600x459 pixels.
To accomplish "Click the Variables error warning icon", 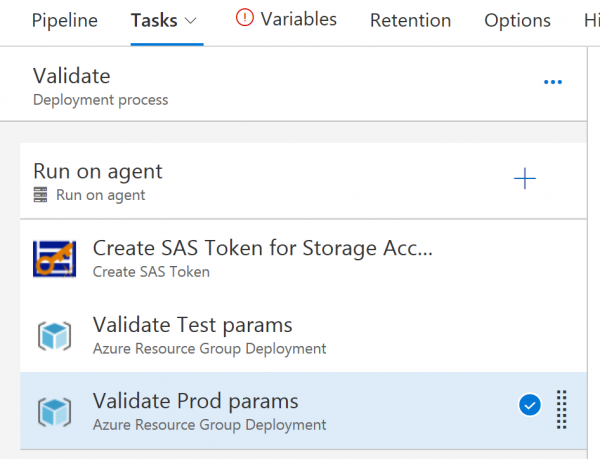I will (245, 19).
